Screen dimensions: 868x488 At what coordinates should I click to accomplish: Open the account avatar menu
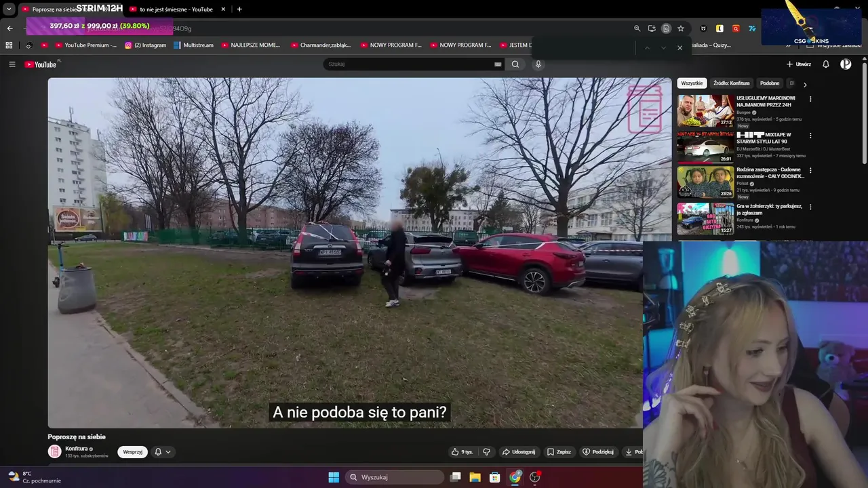pyautogui.click(x=846, y=64)
